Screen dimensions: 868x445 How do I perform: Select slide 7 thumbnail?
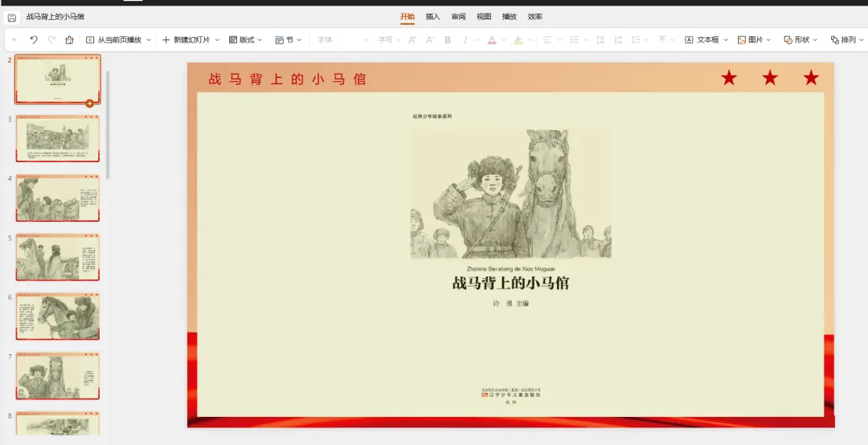pos(58,375)
